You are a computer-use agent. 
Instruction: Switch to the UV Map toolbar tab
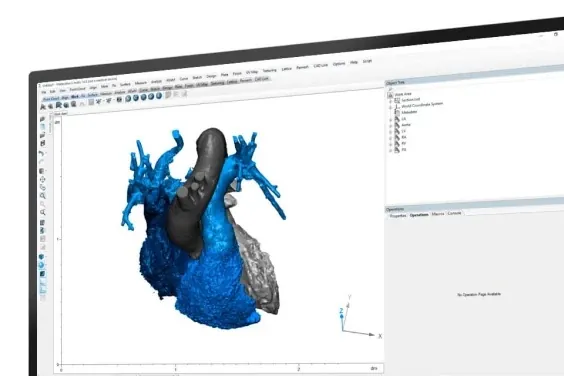(202, 84)
